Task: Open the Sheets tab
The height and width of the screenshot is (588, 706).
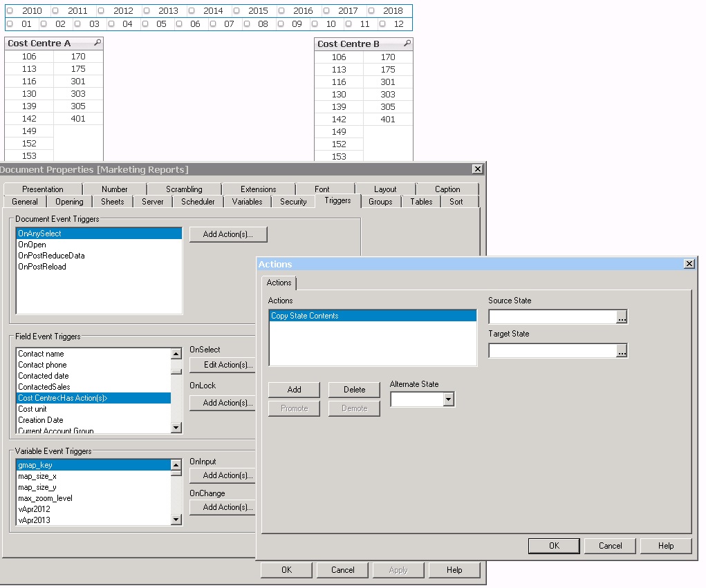Action: pyautogui.click(x=112, y=202)
